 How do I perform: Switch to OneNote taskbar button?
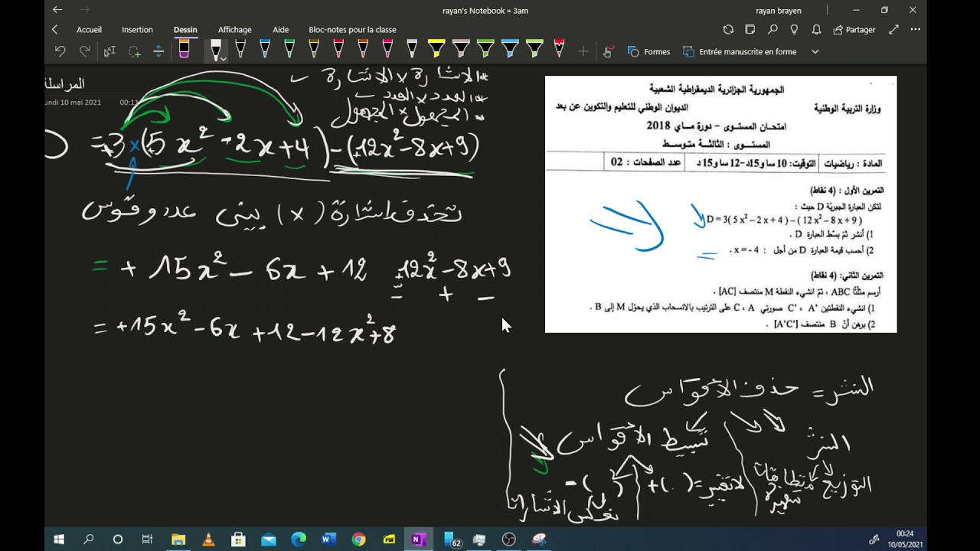pyautogui.click(x=418, y=540)
